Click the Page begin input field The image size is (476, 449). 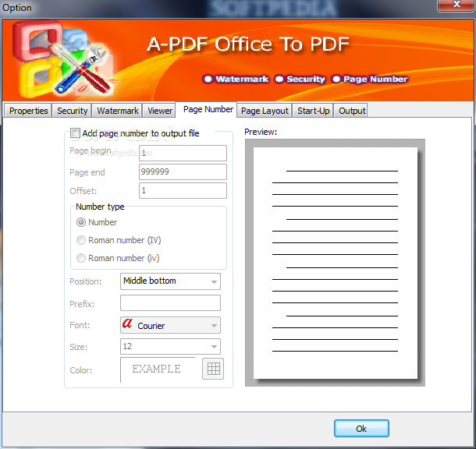tap(183, 153)
